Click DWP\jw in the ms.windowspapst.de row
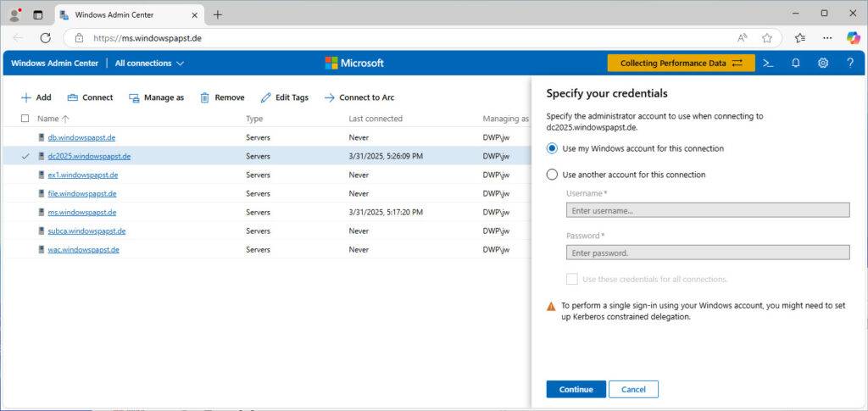 pos(496,213)
